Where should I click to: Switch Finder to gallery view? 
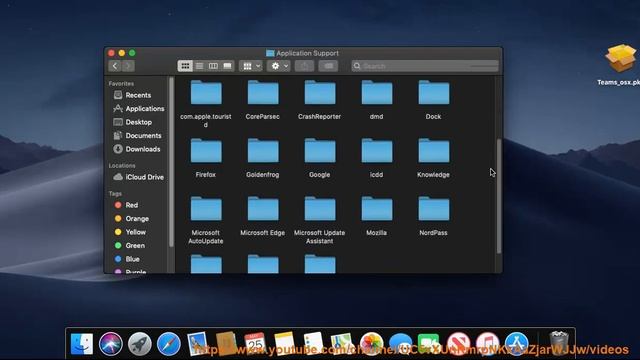(x=227, y=66)
